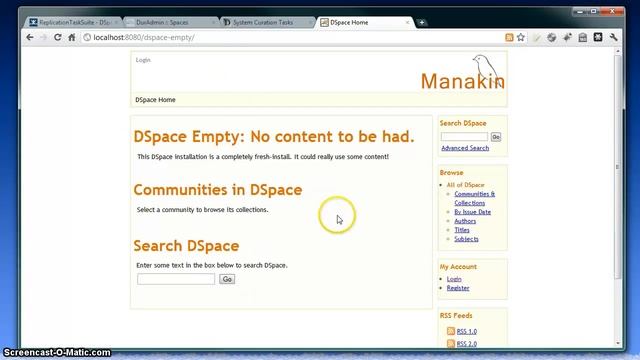Switch to the DuoAdmin Spaces tab
This screenshot has height=360, width=640.
point(171,22)
